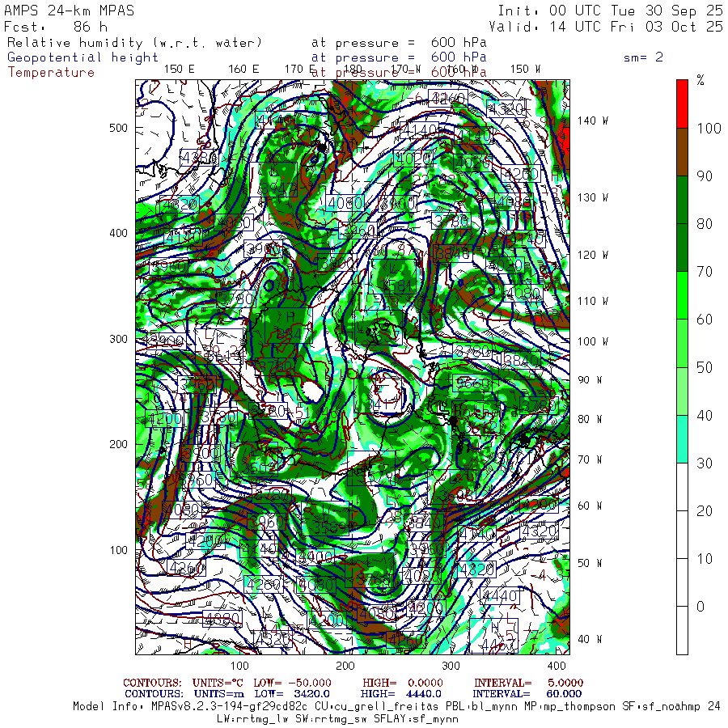Click the boxed '4440' contour label on map
This screenshot has height=728, width=728.
[x=501, y=595]
